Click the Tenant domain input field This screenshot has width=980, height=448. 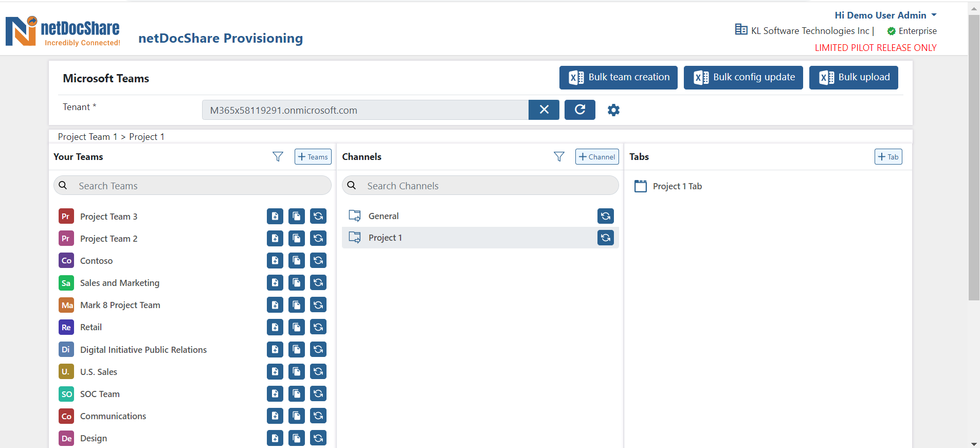pos(365,110)
